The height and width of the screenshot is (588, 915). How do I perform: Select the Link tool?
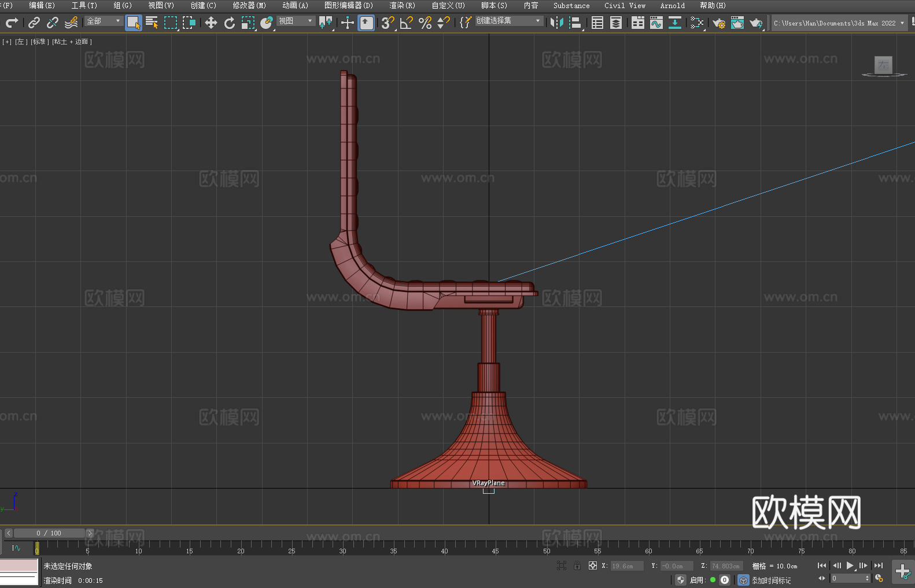pos(34,23)
